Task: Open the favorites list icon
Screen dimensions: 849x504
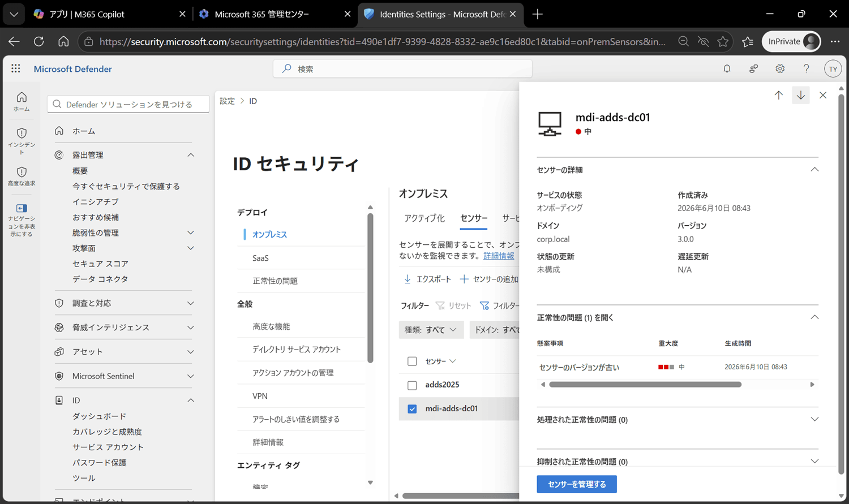Action: point(748,41)
